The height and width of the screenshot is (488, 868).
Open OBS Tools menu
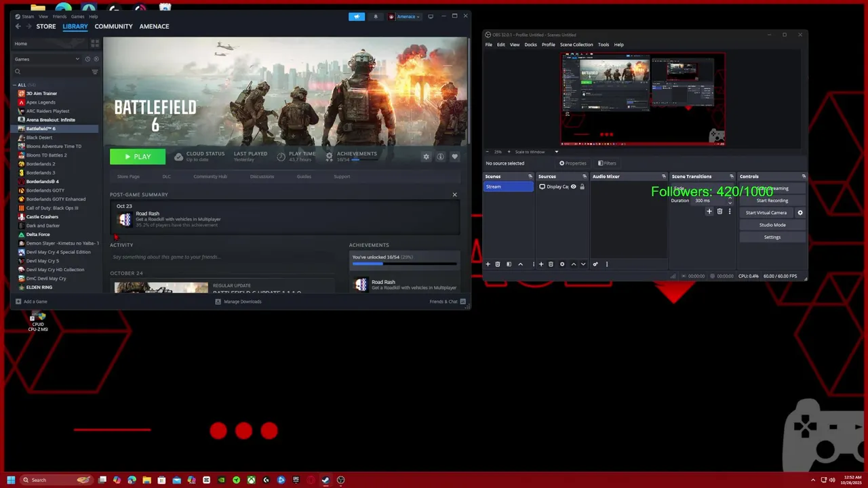pyautogui.click(x=604, y=45)
